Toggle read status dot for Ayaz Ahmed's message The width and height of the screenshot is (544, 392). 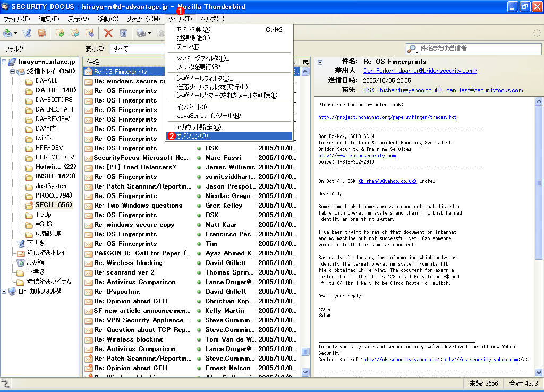pos(199,253)
